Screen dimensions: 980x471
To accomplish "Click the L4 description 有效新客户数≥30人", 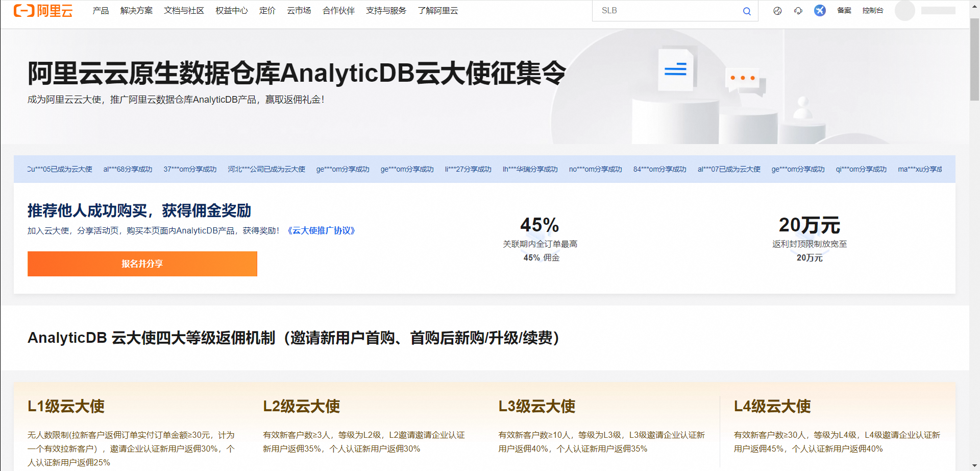I will (837, 442).
